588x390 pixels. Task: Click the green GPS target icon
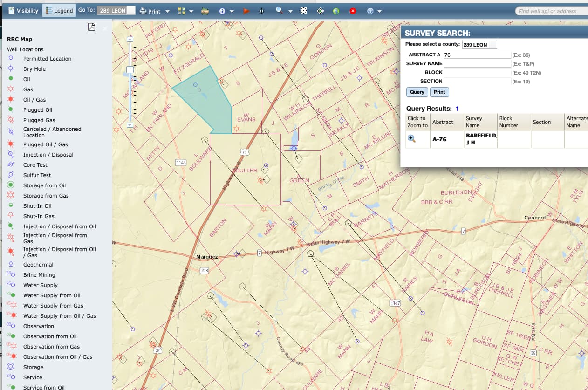tap(320, 11)
